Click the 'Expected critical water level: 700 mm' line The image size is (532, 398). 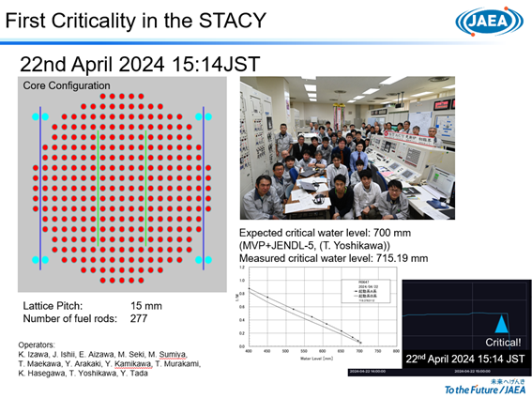click(x=325, y=233)
